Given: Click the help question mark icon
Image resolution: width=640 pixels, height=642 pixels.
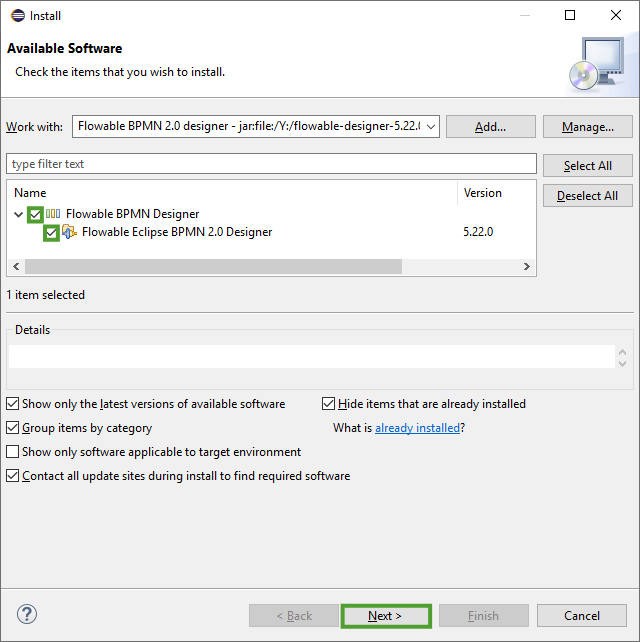Looking at the screenshot, I should pyautogui.click(x=27, y=614).
